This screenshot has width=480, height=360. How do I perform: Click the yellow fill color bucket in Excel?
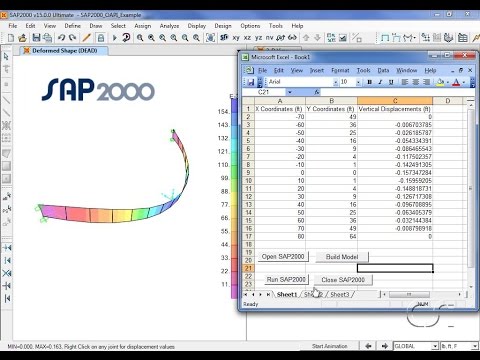(440, 82)
